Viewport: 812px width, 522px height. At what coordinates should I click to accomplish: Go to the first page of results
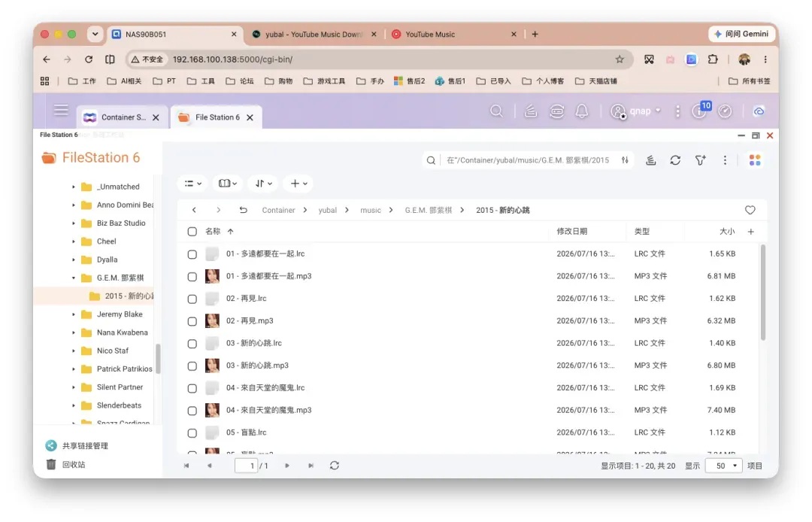(186, 466)
